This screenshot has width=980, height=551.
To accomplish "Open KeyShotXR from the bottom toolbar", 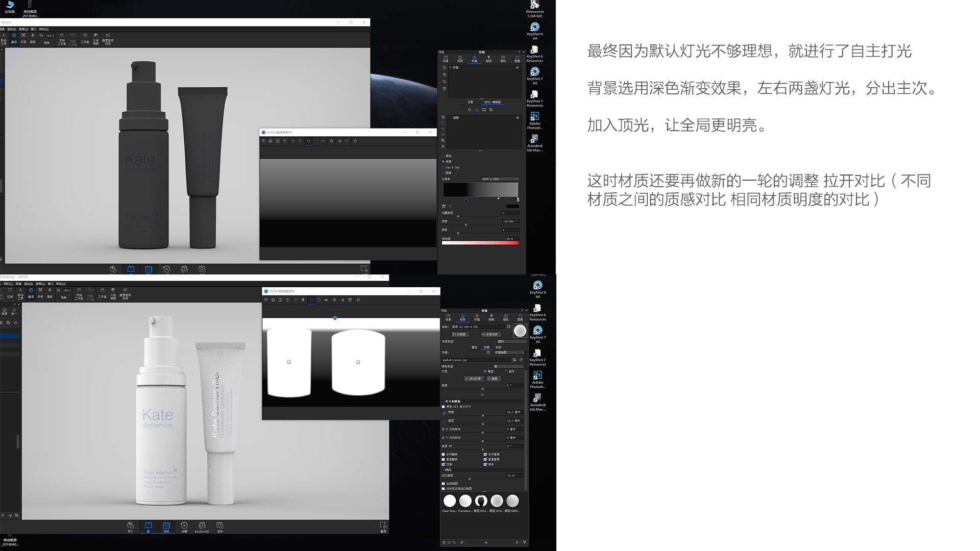I will [202, 525].
